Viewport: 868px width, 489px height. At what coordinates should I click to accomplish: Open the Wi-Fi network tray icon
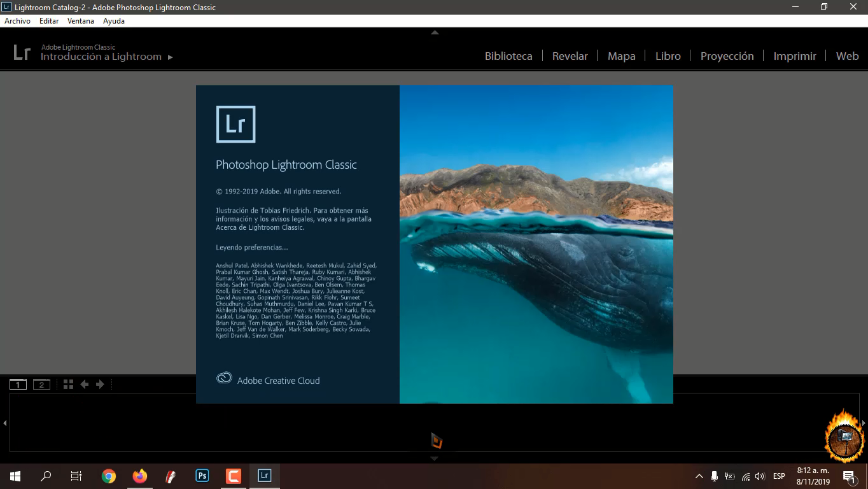click(x=745, y=476)
